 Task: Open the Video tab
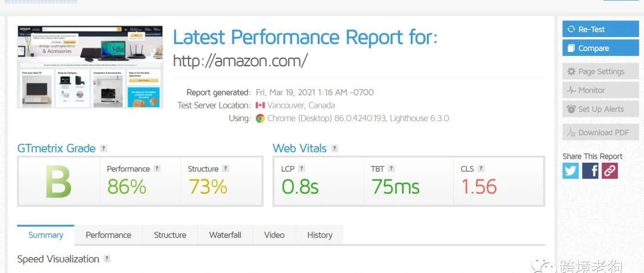coord(274,235)
